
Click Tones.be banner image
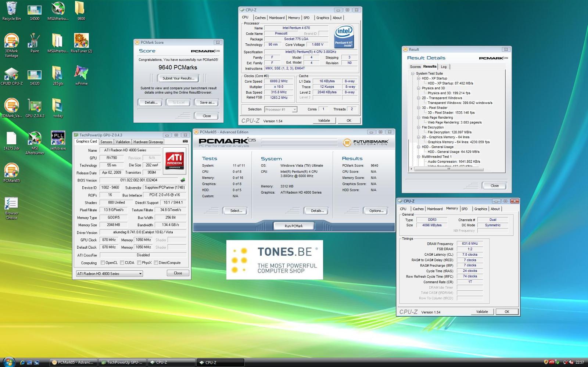275,260
